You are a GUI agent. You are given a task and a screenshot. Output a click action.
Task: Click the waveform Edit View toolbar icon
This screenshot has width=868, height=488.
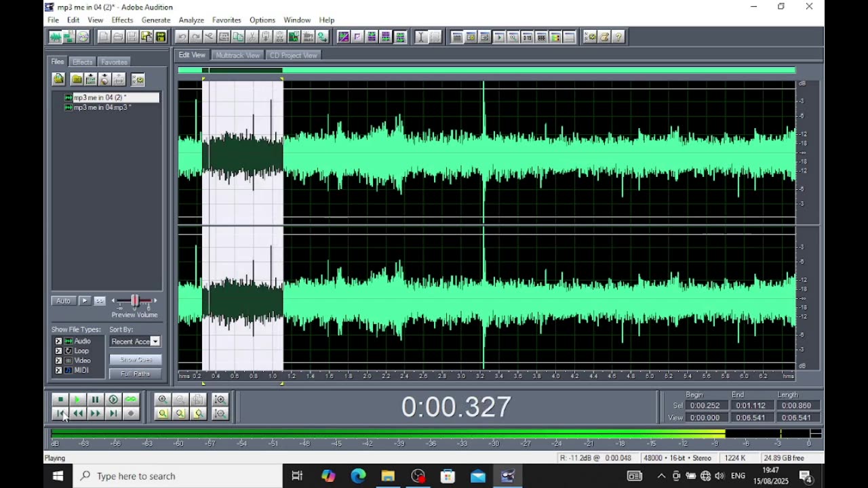click(x=55, y=37)
